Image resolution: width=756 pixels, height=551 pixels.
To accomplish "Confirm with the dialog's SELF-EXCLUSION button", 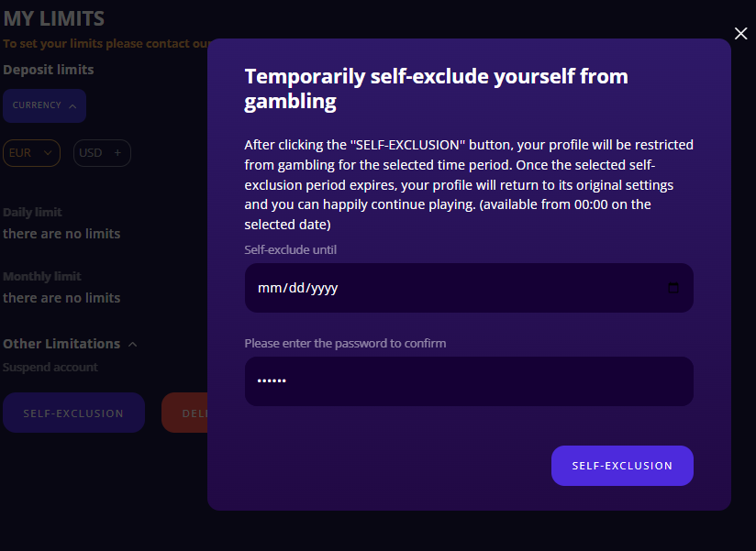I will pos(622,466).
